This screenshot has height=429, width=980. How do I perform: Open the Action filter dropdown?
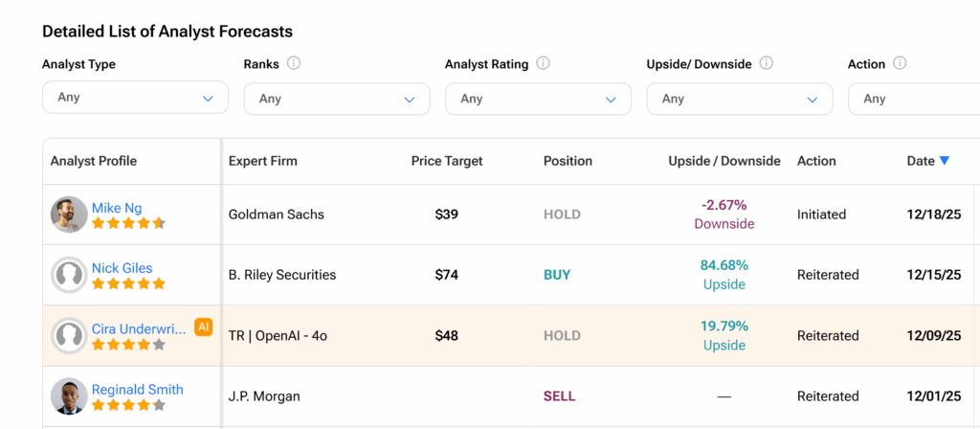(x=914, y=99)
